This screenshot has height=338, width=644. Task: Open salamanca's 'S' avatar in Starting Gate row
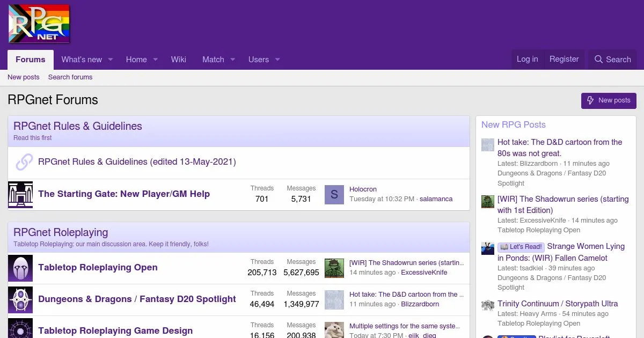pos(334,194)
